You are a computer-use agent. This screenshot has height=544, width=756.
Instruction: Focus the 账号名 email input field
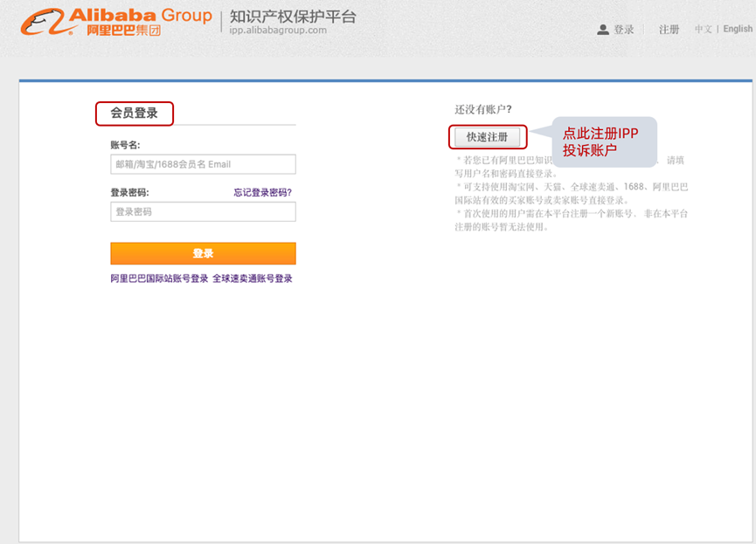203,164
